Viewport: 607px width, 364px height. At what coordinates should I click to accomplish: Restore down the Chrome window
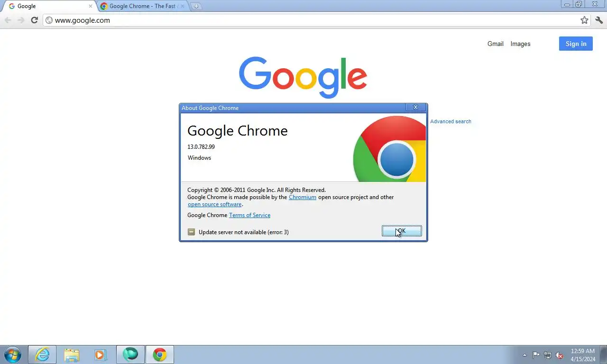click(579, 4)
